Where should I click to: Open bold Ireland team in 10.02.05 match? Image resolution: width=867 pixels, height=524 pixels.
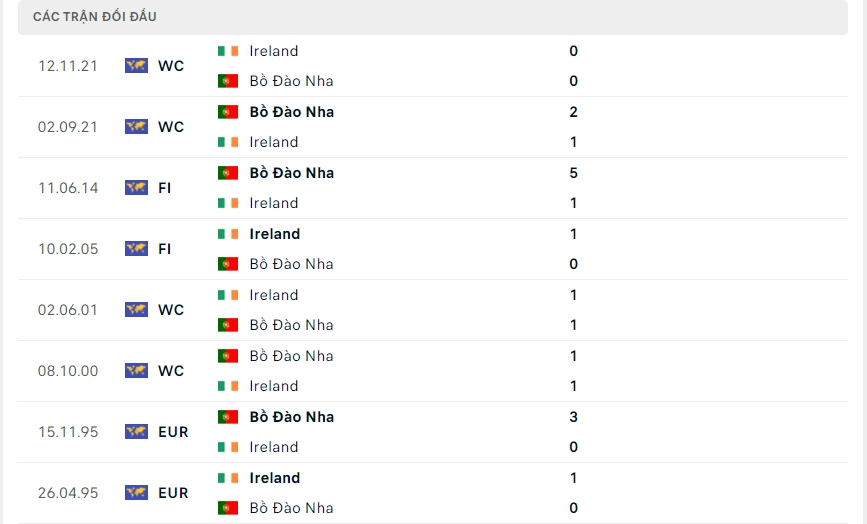(275, 234)
